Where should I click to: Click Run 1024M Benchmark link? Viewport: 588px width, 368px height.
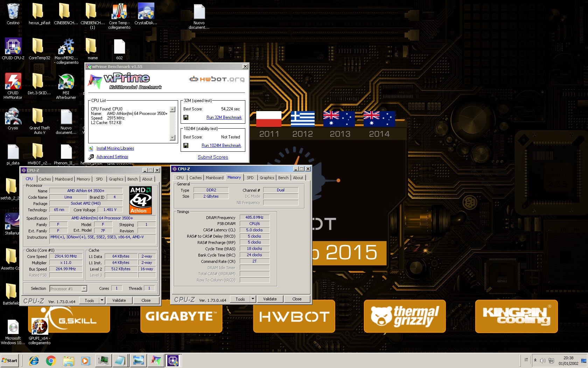tap(221, 145)
